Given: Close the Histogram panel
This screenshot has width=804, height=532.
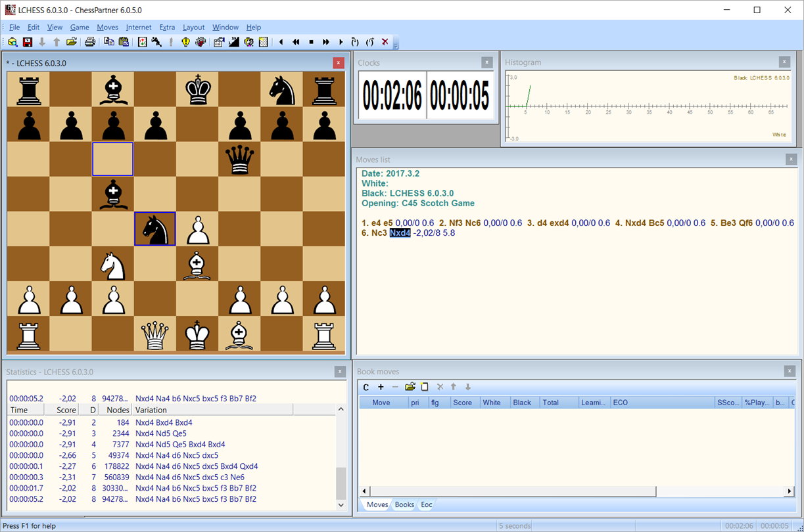Looking at the screenshot, I should [784, 62].
